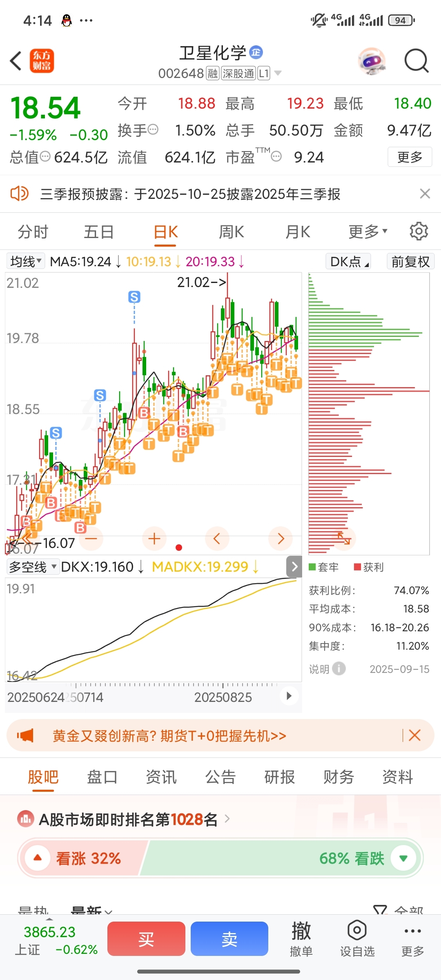Open the 盘口 tab

click(102, 777)
